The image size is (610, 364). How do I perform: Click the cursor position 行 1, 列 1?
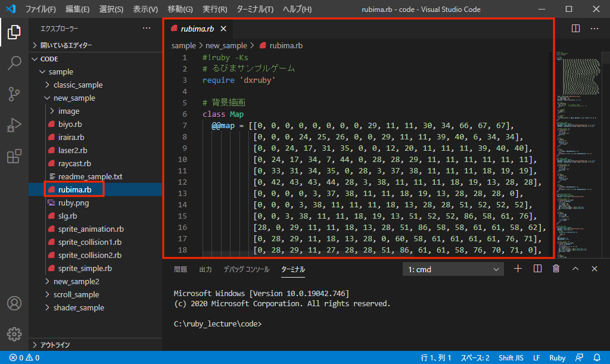tap(435, 358)
